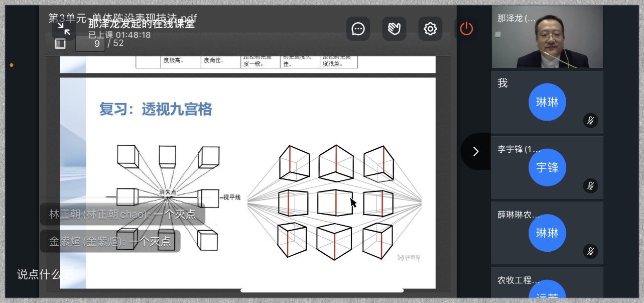Toggle the PDF sidebar panel icon
The height and width of the screenshot is (303, 644).
point(60,44)
